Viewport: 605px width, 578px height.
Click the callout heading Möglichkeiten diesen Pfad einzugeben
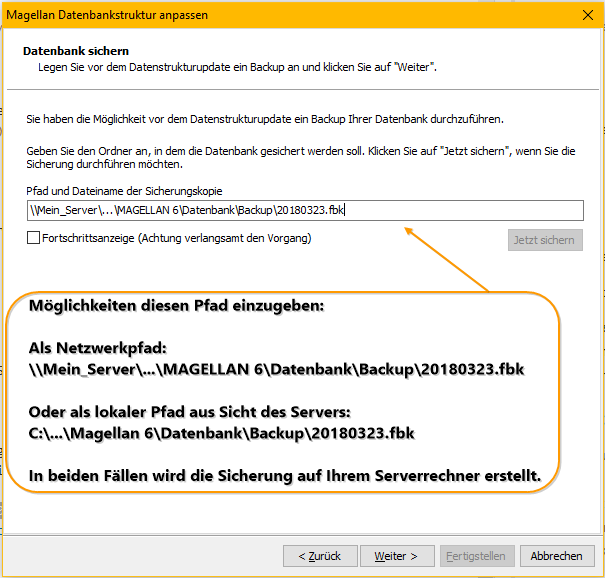click(x=176, y=306)
